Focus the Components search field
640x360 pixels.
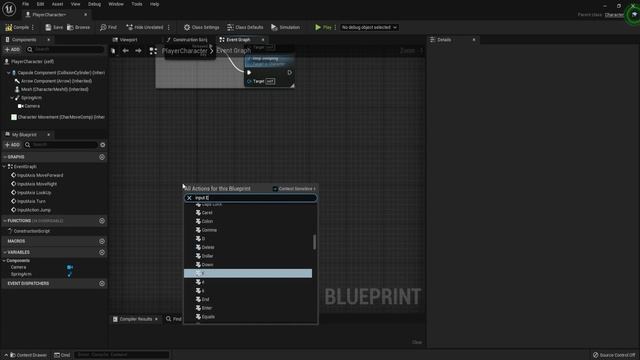[x=65, y=49]
